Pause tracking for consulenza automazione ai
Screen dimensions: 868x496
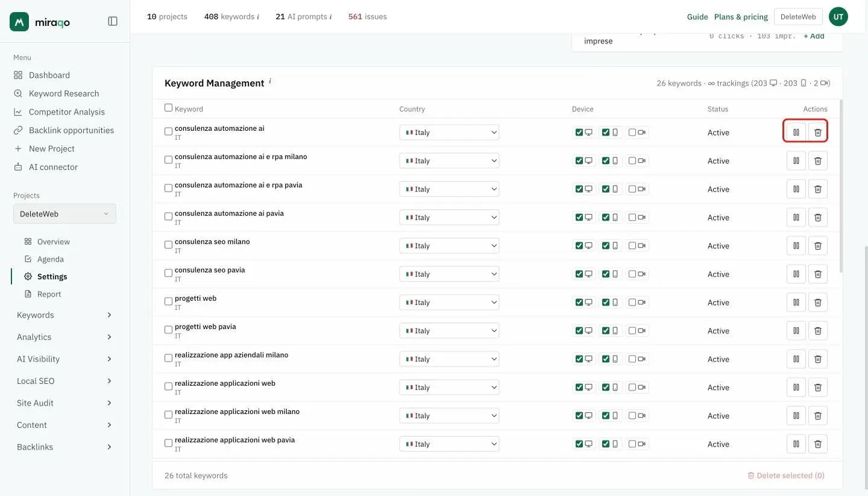pyautogui.click(x=796, y=133)
